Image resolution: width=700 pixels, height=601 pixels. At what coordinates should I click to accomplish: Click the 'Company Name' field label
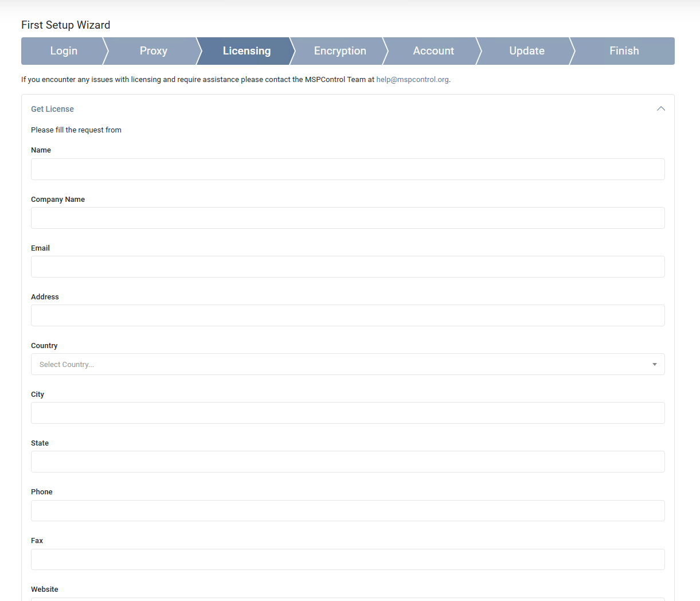tap(58, 200)
